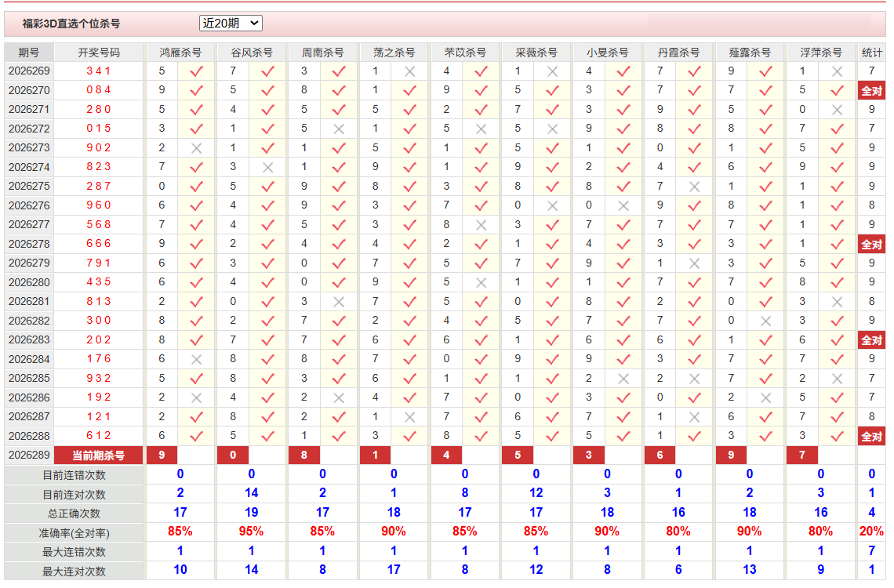The image size is (894, 588).
Task: Click the 全对 badge in row 2026270
Action: tap(872, 91)
